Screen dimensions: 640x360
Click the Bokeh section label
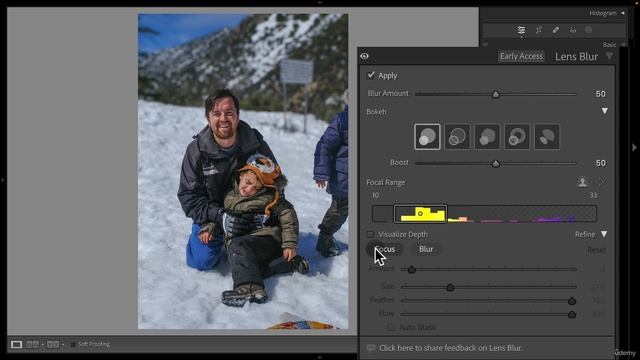pos(376,111)
